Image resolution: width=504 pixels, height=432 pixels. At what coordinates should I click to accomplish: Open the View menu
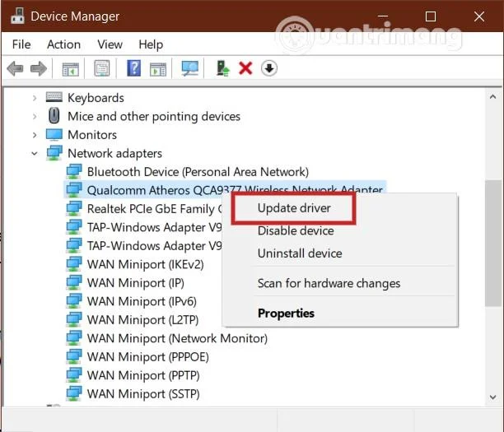[110, 44]
